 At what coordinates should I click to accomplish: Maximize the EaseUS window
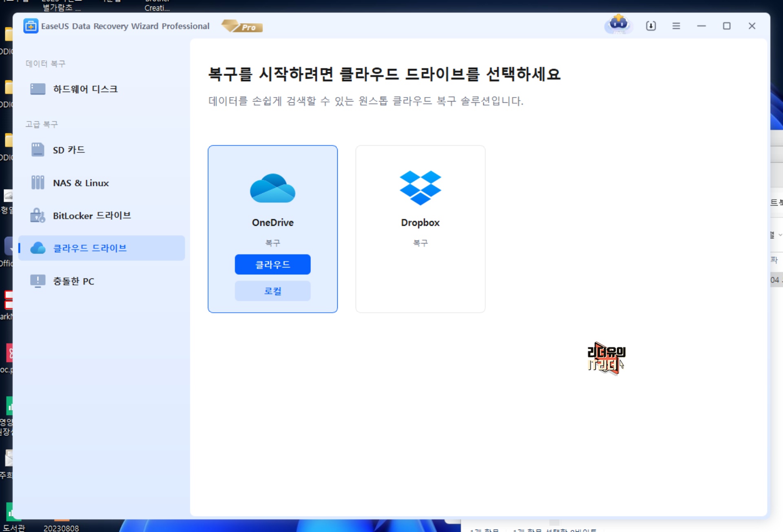pos(726,26)
